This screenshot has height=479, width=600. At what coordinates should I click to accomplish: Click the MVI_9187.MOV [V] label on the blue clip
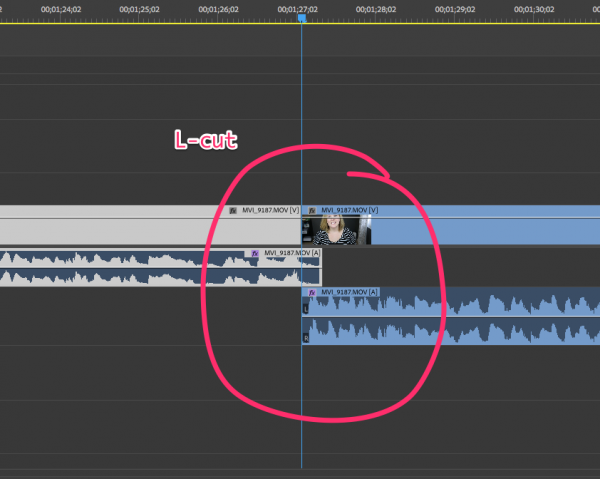click(349, 210)
